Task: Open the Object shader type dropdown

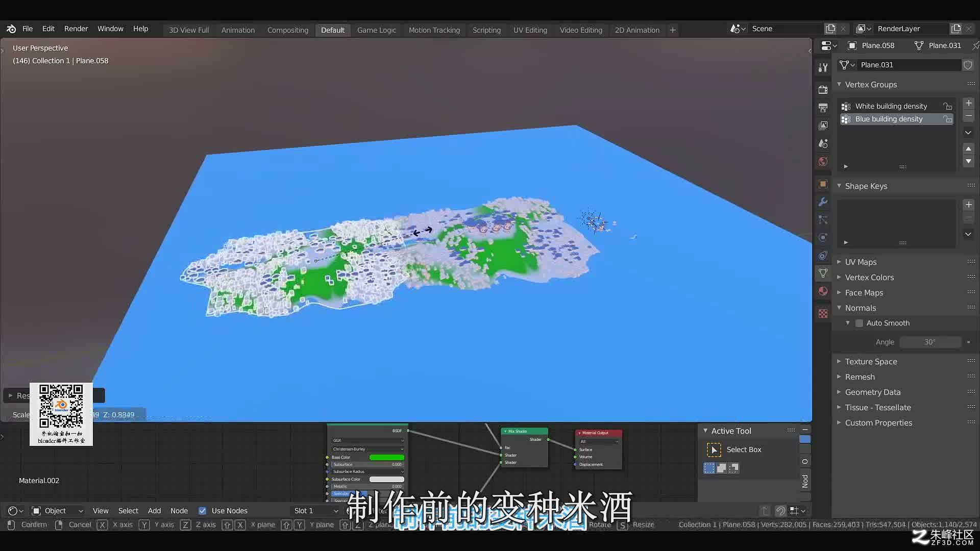Action: 57,511
